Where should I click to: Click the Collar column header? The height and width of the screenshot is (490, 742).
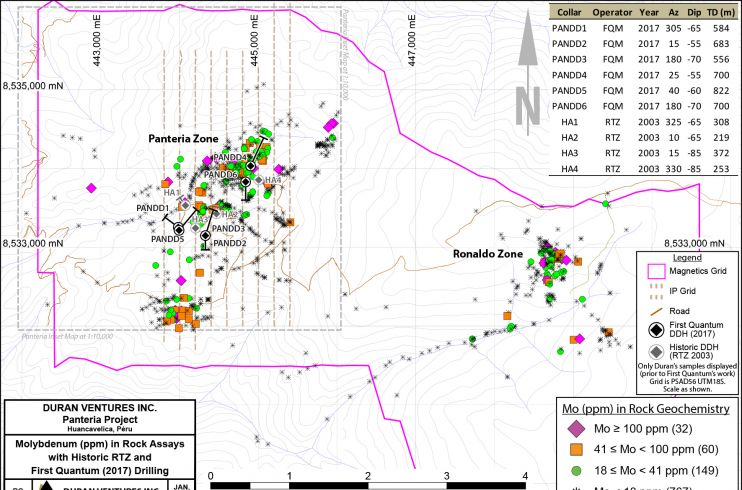(569, 13)
